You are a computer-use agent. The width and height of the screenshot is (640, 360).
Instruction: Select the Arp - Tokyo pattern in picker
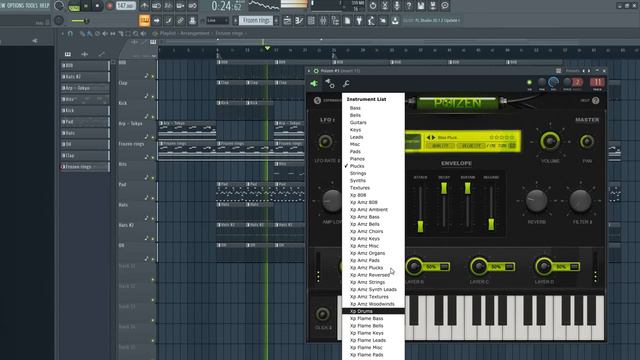click(84, 88)
